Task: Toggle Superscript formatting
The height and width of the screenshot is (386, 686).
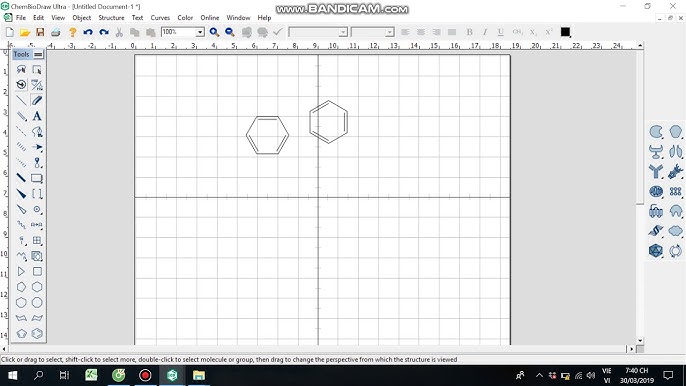Action: (549, 32)
